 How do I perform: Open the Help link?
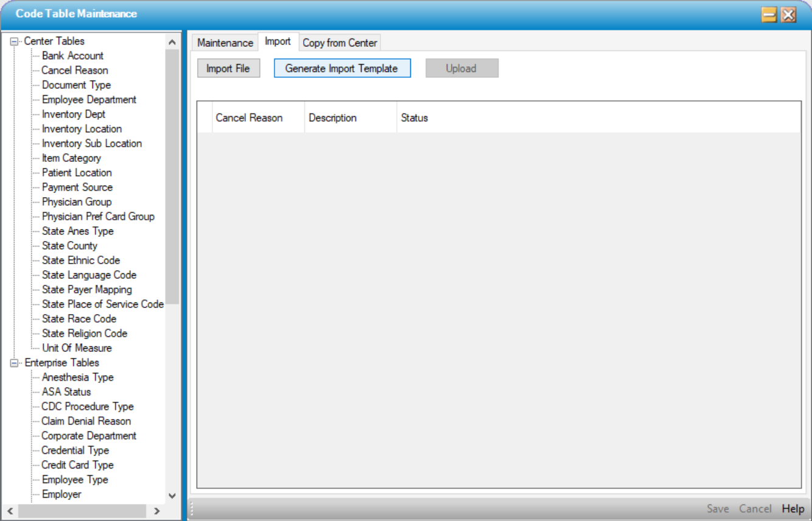coord(793,509)
